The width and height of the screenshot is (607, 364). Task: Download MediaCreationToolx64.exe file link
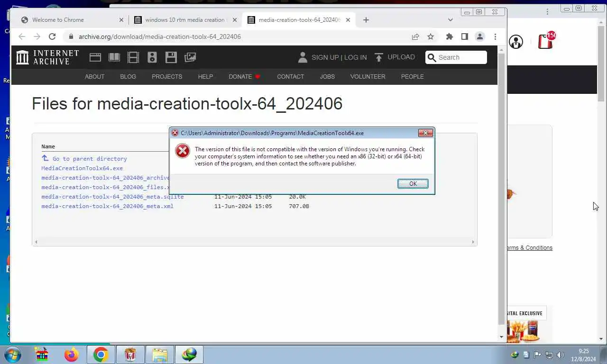(x=82, y=168)
